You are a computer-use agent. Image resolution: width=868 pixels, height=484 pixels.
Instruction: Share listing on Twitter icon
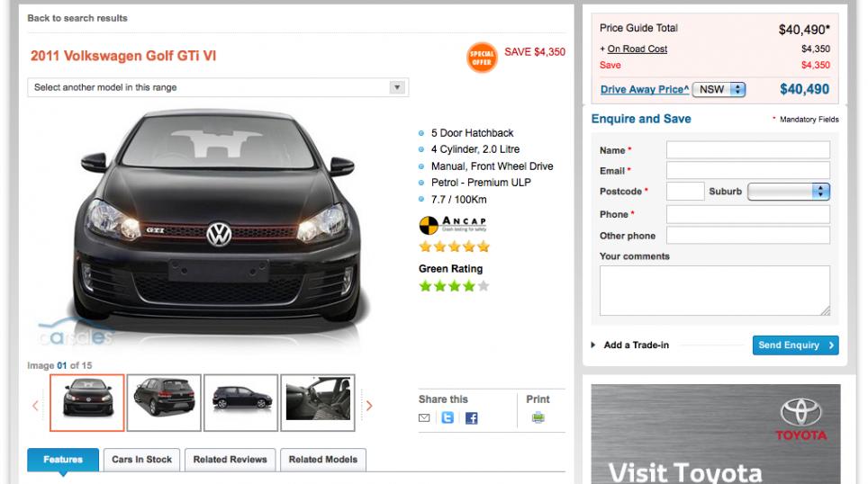click(448, 417)
